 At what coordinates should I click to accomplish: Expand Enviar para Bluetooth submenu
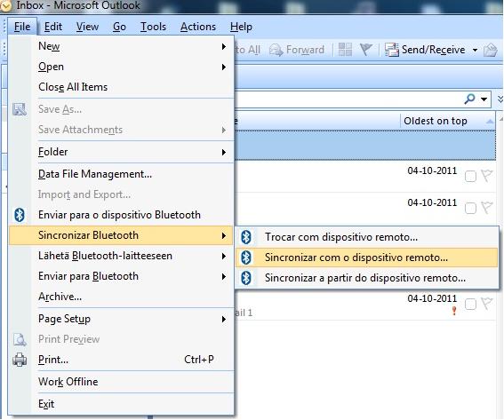[224, 277]
